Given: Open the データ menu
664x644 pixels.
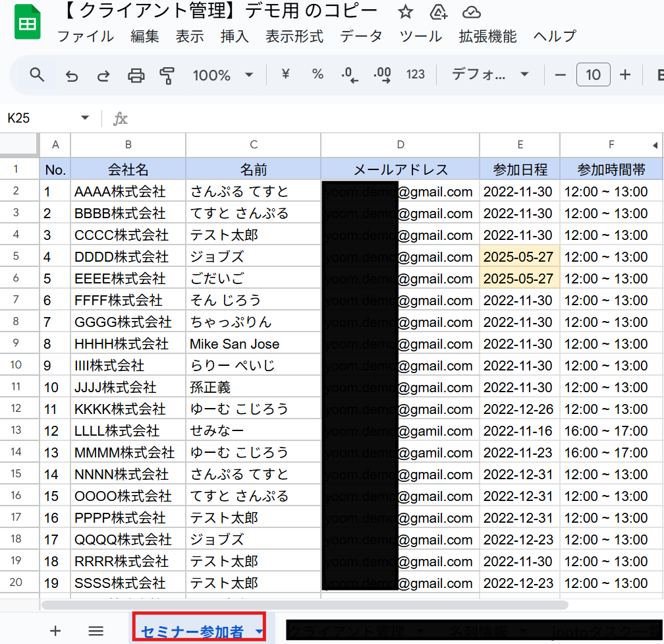Looking at the screenshot, I should click(361, 37).
